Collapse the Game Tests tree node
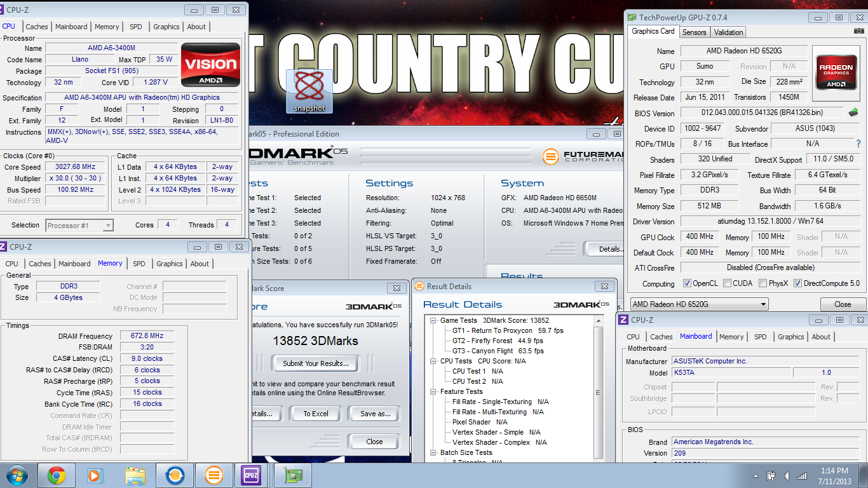 coord(433,320)
